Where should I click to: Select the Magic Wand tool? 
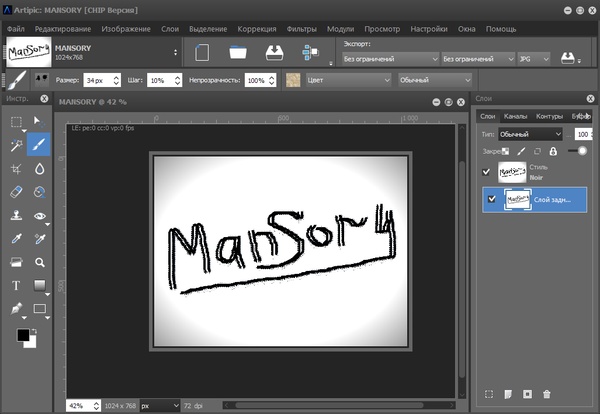point(16,145)
